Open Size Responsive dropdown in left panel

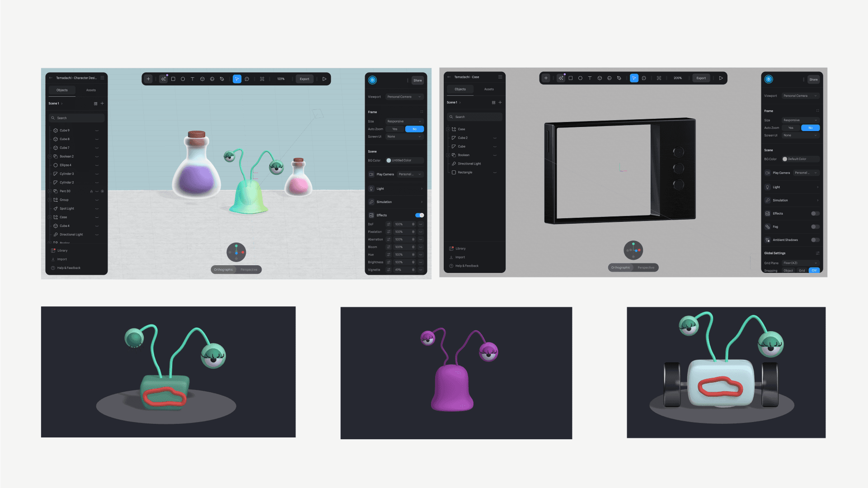coord(404,122)
